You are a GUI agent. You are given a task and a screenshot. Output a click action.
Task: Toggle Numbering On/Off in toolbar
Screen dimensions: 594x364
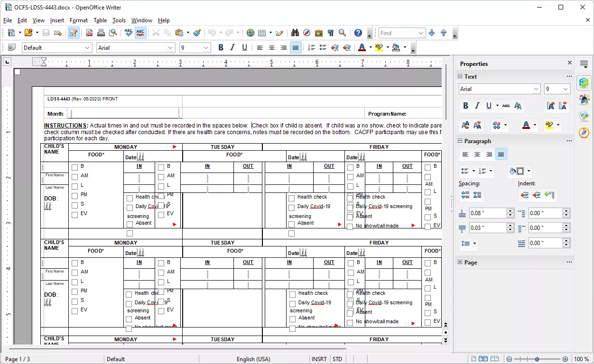tap(311, 47)
